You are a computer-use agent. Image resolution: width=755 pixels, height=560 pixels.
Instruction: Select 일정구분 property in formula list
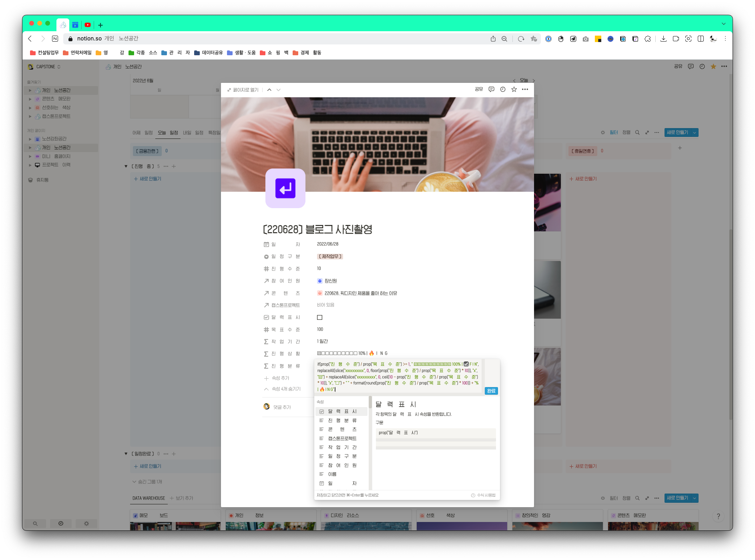(x=341, y=456)
